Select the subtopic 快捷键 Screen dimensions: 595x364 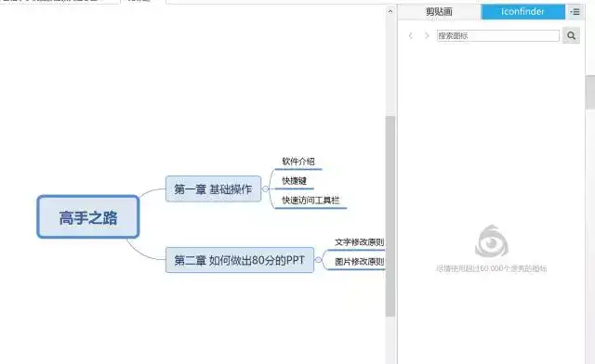coord(294,181)
